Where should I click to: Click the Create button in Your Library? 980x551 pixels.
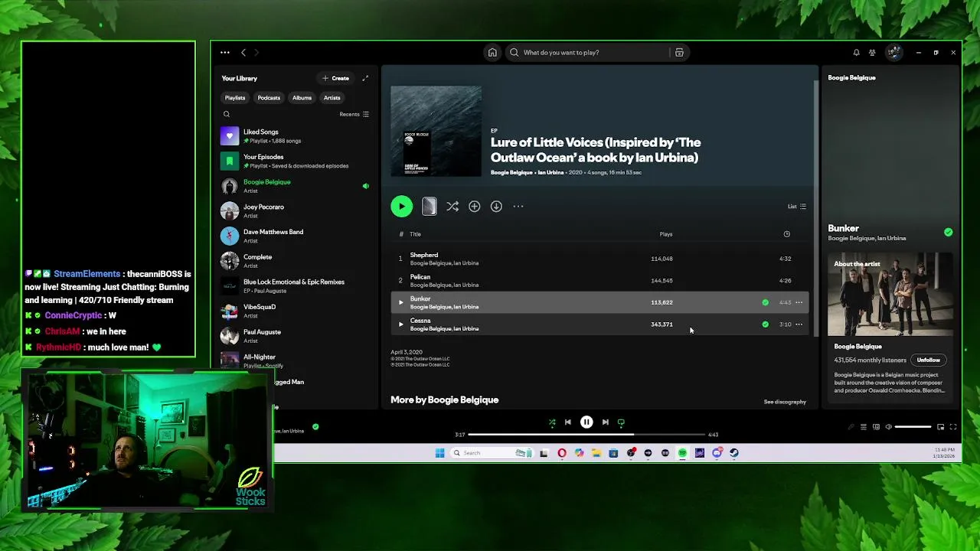point(335,78)
